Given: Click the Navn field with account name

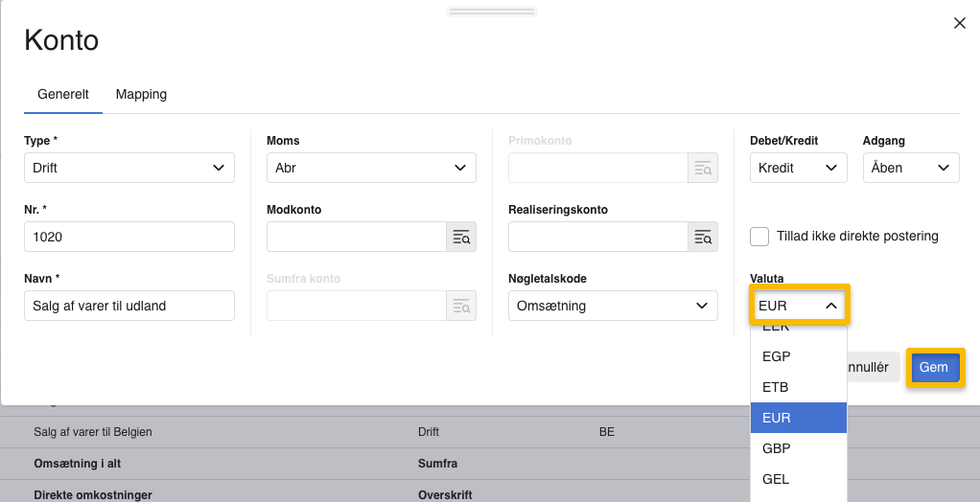Looking at the screenshot, I should click(128, 306).
